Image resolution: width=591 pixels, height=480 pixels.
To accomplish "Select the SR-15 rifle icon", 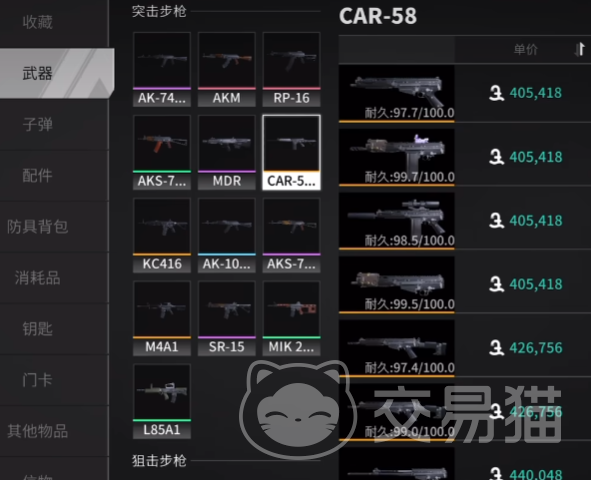I will click(227, 318).
